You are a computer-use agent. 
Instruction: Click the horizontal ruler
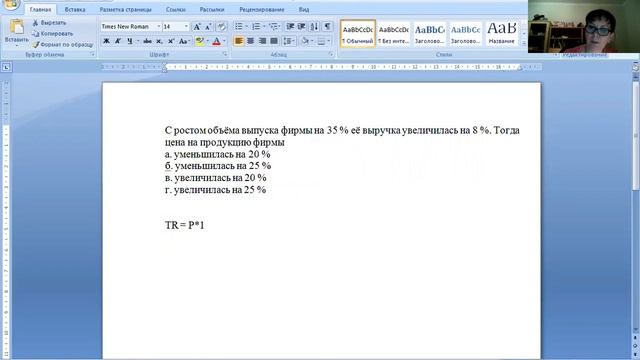click(321, 67)
